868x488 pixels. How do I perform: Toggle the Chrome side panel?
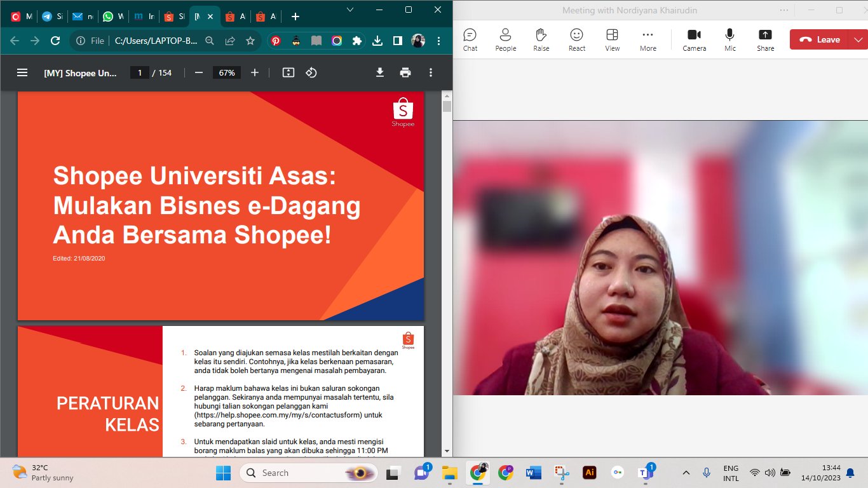tap(398, 41)
